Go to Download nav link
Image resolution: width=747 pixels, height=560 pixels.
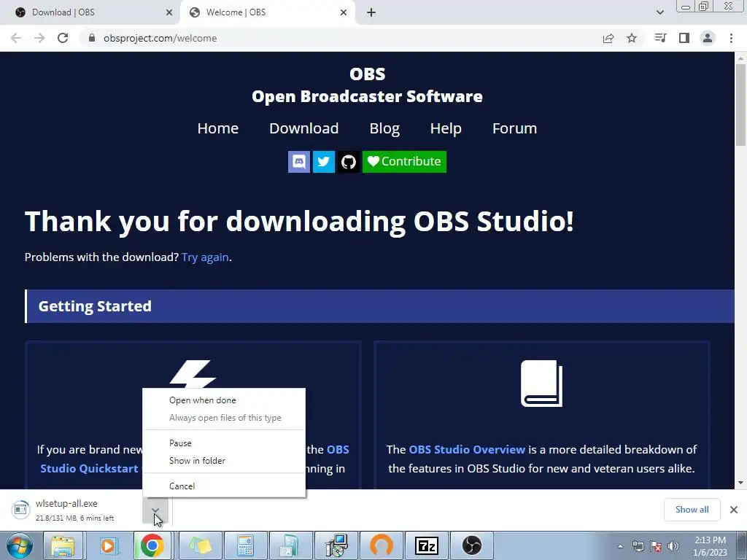click(304, 128)
